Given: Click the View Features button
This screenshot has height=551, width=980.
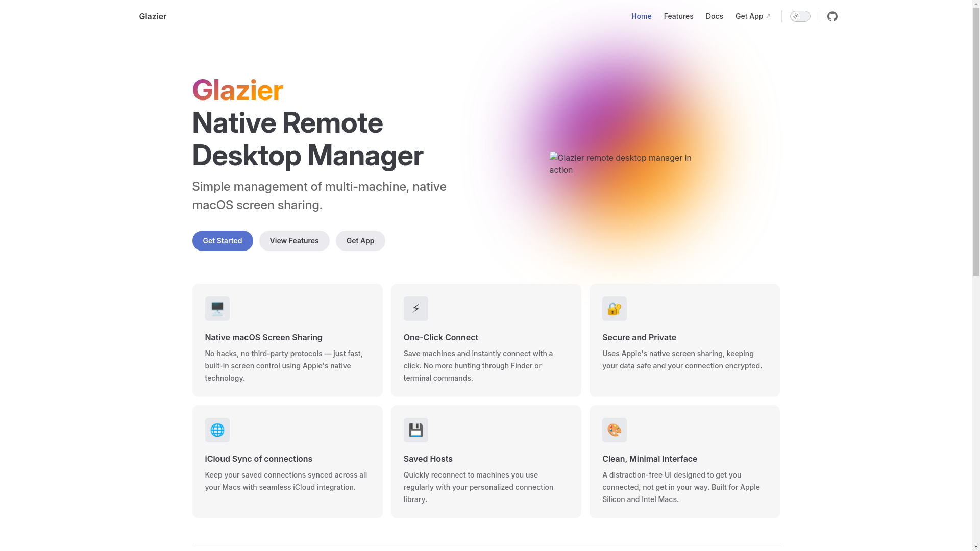Looking at the screenshot, I should (294, 241).
